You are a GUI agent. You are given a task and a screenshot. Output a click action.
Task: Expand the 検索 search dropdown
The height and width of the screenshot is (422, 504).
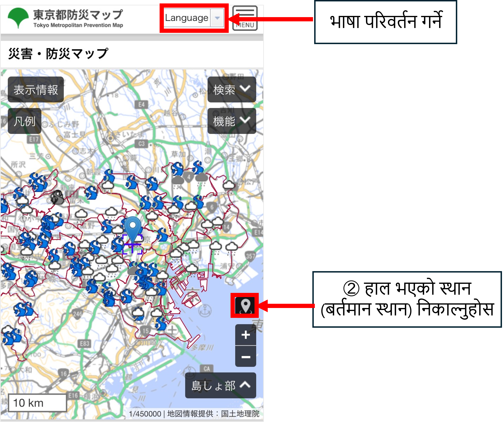click(232, 89)
